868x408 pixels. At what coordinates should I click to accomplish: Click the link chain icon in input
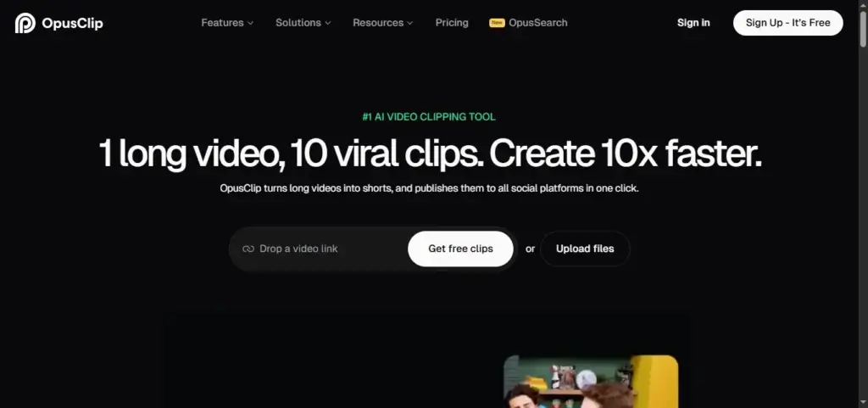point(248,249)
